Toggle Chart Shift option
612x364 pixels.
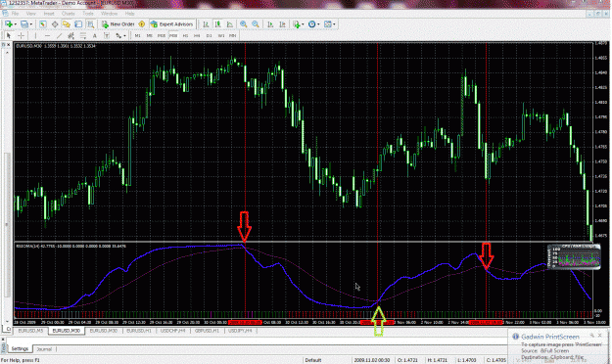coord(282,24)
